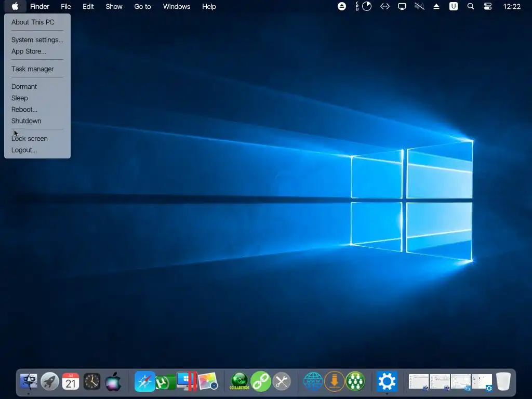Click the blue WWW globe icon

click(x=313, y=381)
